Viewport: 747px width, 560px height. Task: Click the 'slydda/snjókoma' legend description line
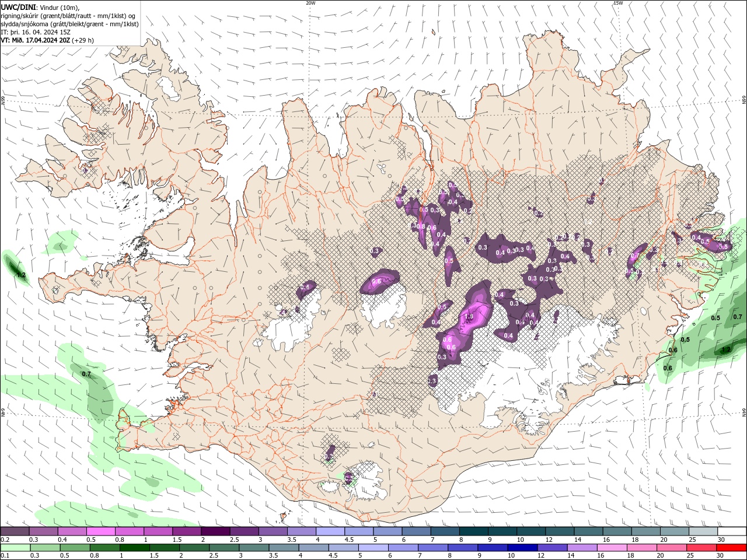click(69, 24)
